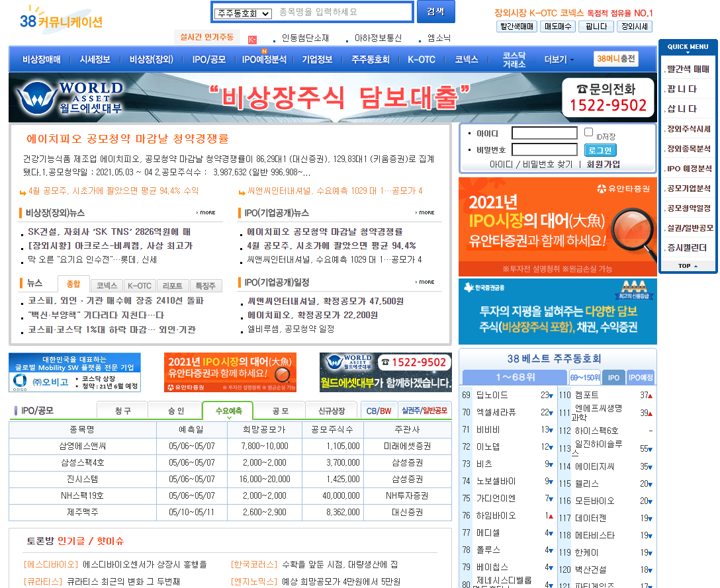The height and width of the screenshot is (588, 720).
Task: Open 비상장매매 in the main navigation
Action: click(x=41, y=60)
